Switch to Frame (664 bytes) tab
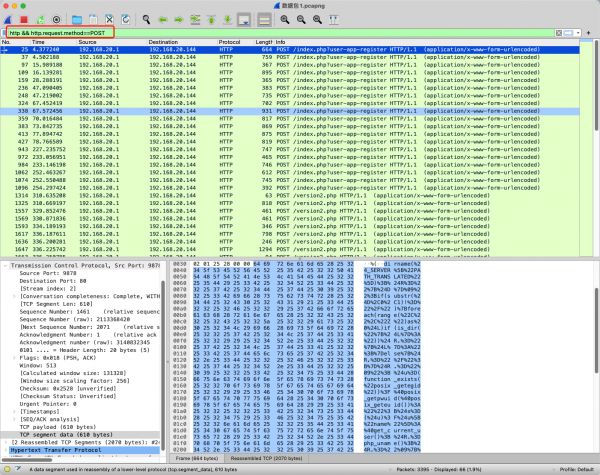 pos(197,458)
